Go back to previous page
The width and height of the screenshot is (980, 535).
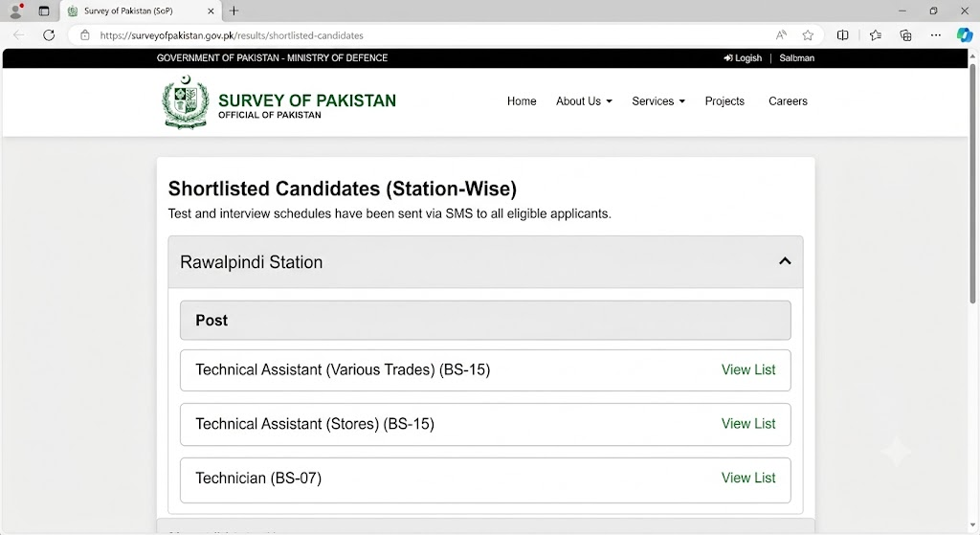19,35
